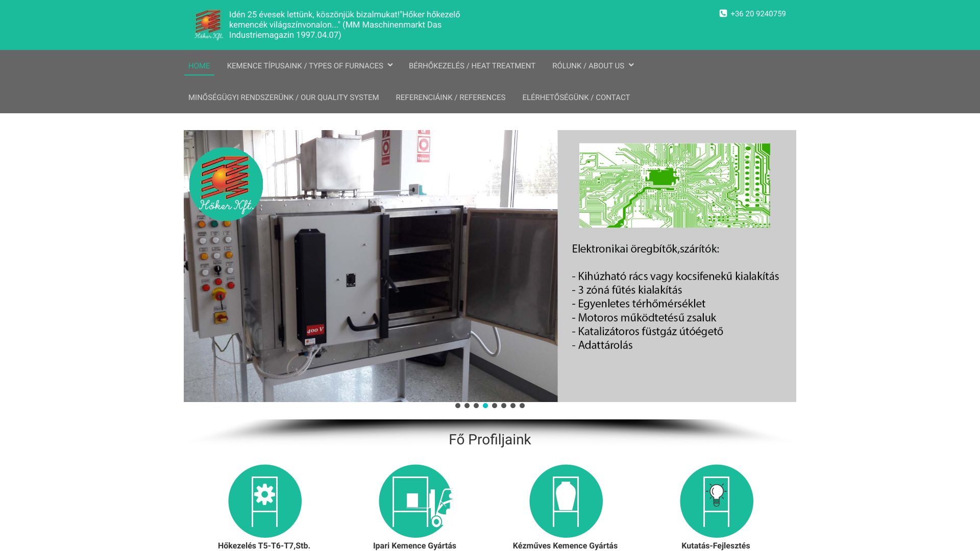Click the header tagline starting 'Idén 25 évesek lettünk'
The image size is (980, 551).
345,25
